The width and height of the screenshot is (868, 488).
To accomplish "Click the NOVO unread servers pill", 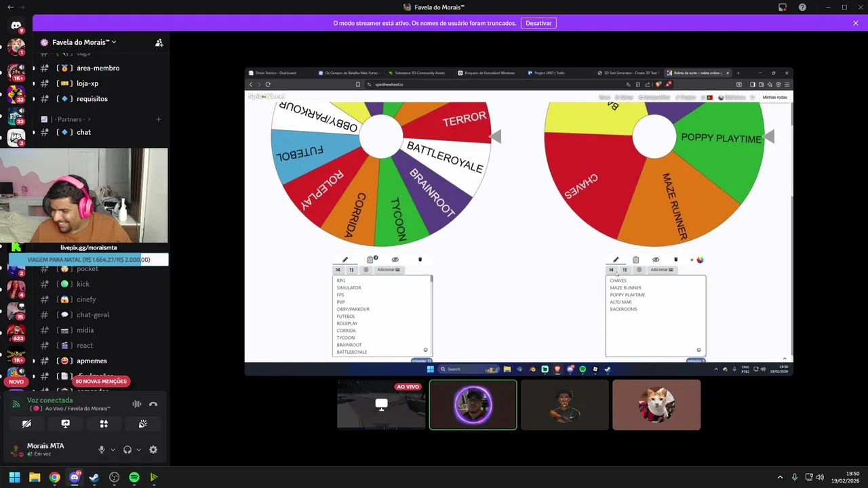I will (16, 382).
